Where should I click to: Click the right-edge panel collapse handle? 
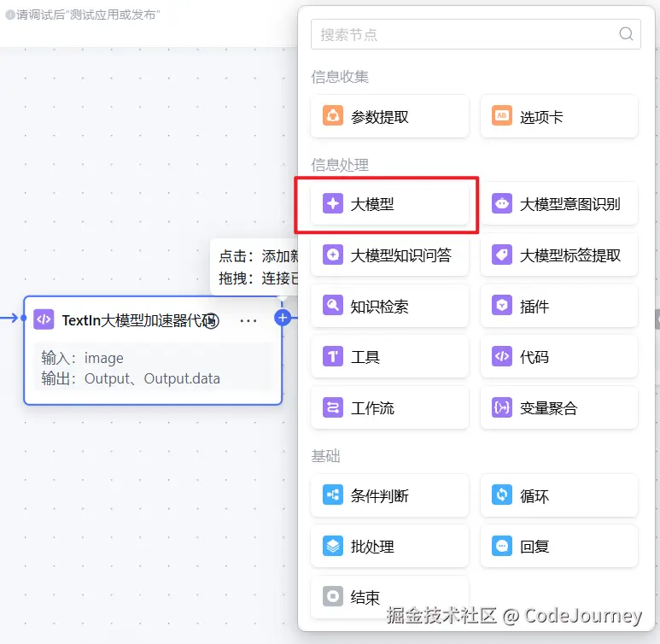[657, 319]
